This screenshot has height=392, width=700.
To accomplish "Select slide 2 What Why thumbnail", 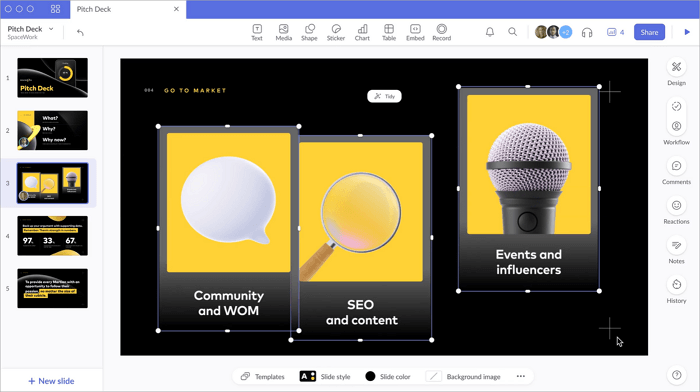I will coord(53,130).
